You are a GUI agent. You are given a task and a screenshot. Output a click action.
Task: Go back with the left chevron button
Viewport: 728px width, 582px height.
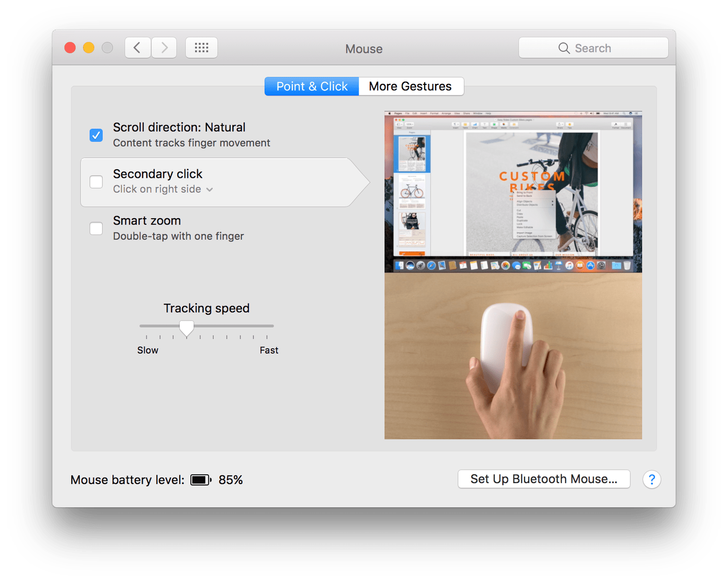[x=138, y=48]
